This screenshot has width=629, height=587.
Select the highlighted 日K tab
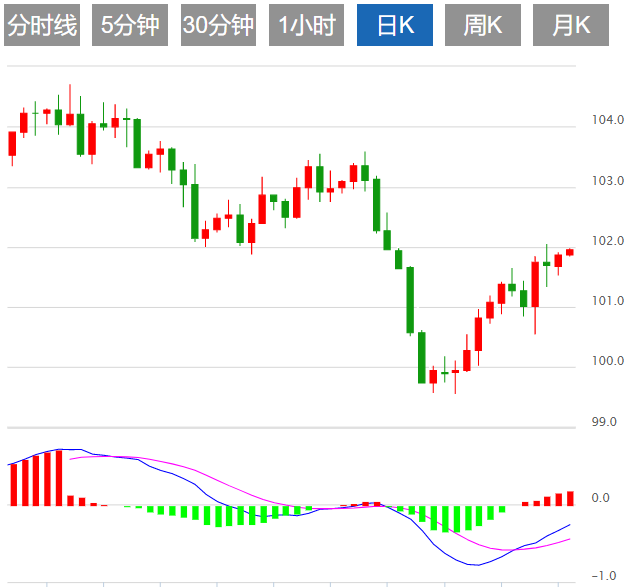point(395,26)
